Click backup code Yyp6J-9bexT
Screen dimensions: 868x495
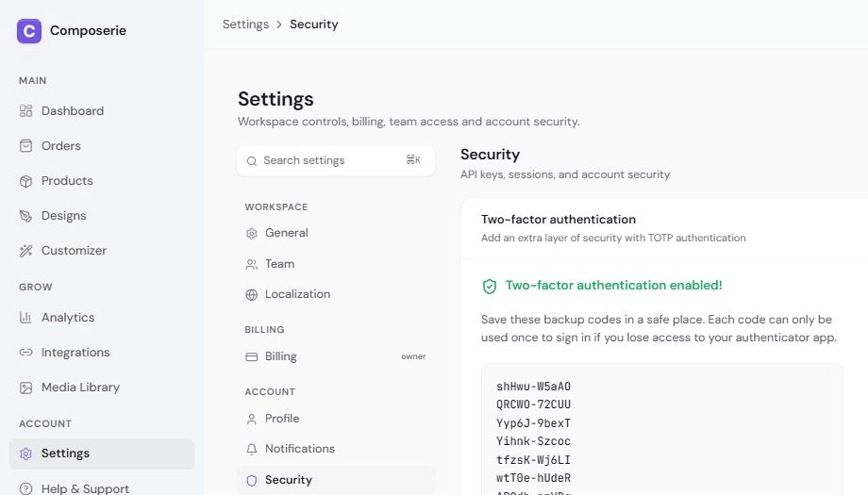tap(533, 423)
